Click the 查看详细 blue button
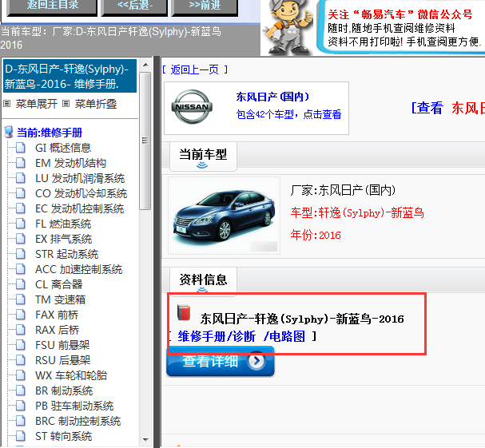Viewport: 485px width, 448px height. [x=221, y=361]
